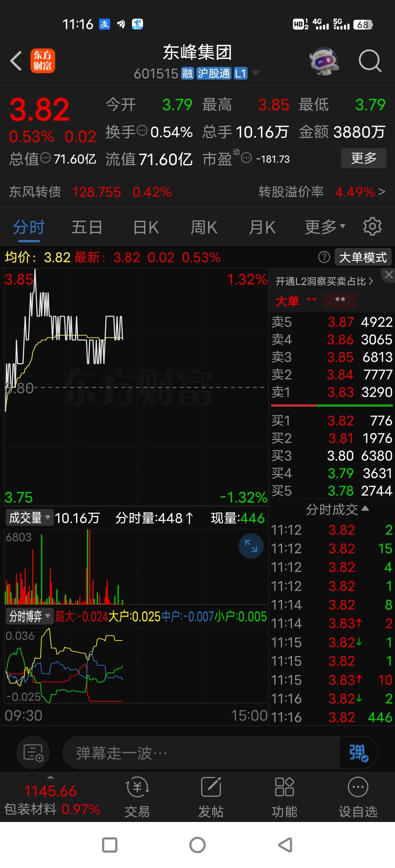The height and width of the screenshot is (868, 395).
Task: Switch to the 周K tab
Action: 204,227
